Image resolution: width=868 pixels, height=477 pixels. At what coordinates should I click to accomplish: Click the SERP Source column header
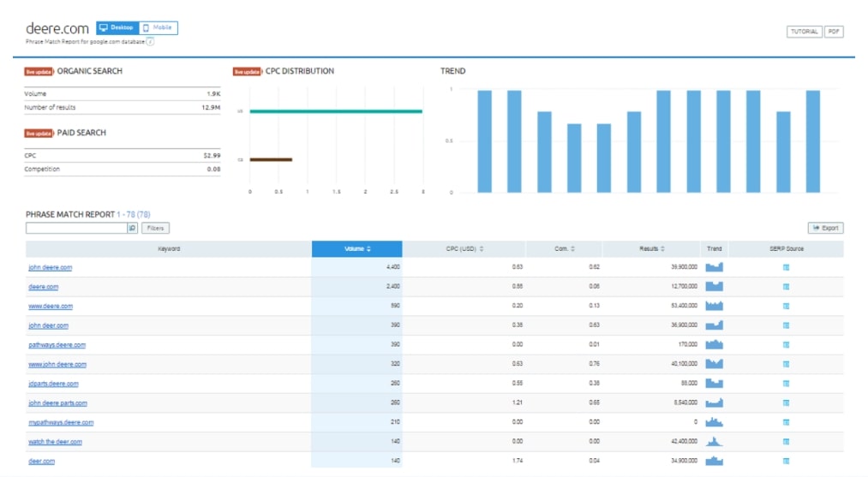(x=786, y=249)
